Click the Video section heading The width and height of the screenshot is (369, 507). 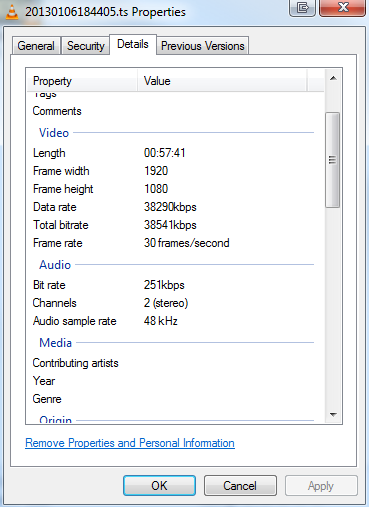(x=54, y=133)
